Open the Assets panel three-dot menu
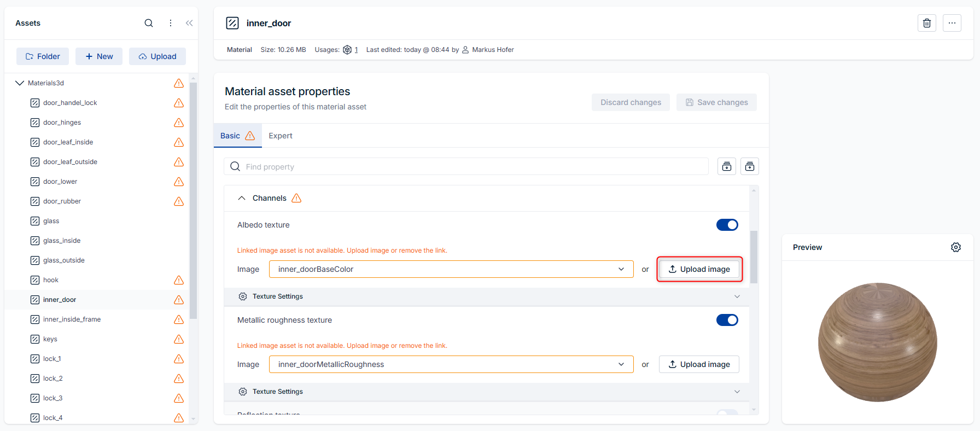 pyautogui.click(x=171, y=23)
